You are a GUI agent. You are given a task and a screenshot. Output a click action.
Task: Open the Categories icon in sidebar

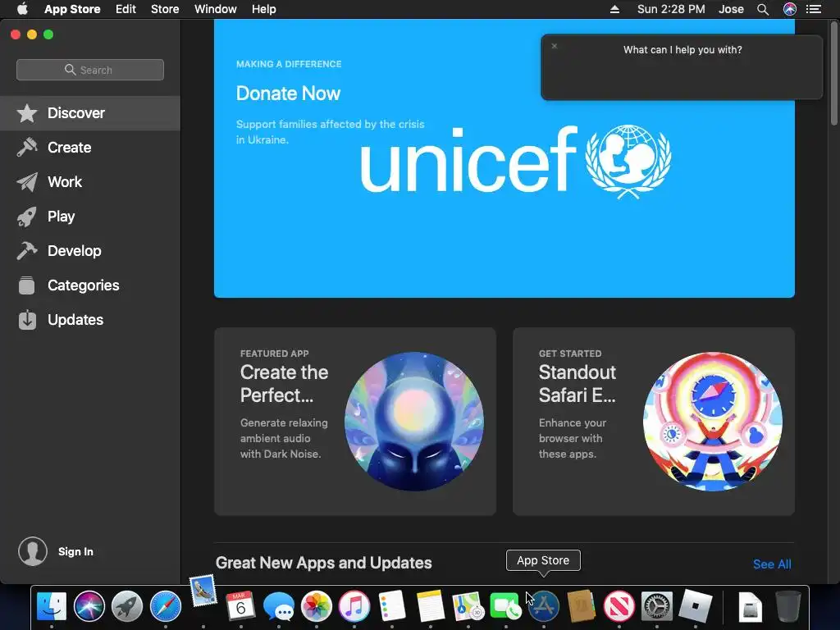click(27, 285)
